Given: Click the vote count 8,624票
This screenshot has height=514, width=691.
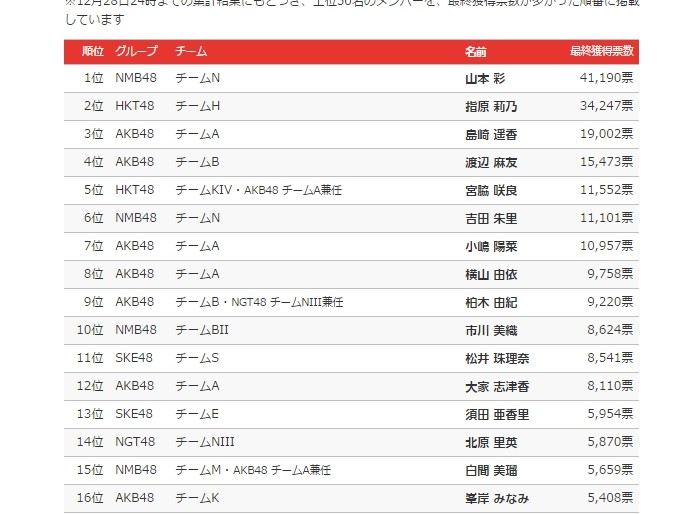Looking at the screenshot, I should [610, 329].
